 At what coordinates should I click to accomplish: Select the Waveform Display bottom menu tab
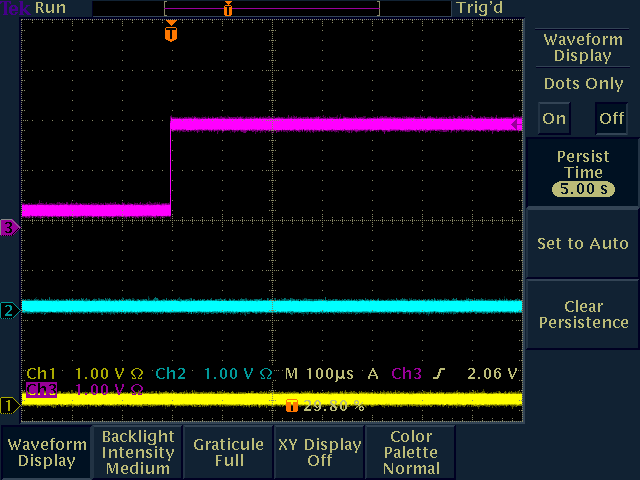(46, 452)
